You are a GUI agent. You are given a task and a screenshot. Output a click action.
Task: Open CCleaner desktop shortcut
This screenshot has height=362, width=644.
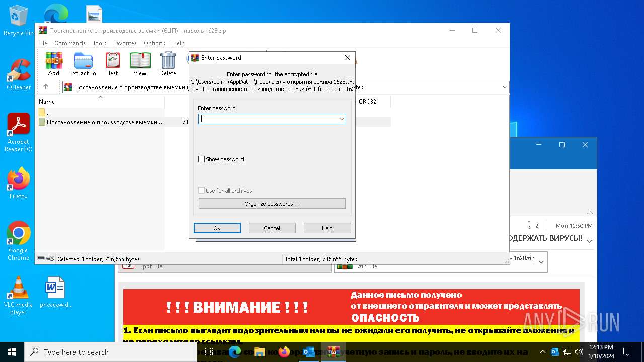(18, 75)
